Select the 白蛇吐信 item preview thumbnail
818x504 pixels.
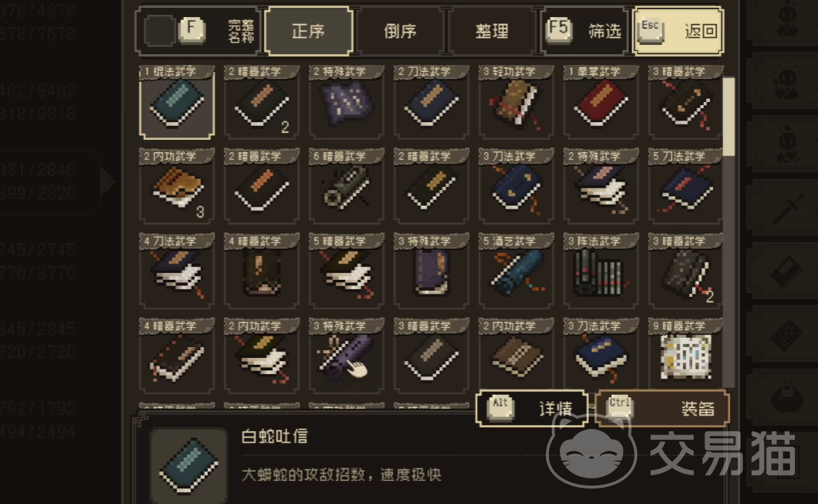click(x=189, y=465)
